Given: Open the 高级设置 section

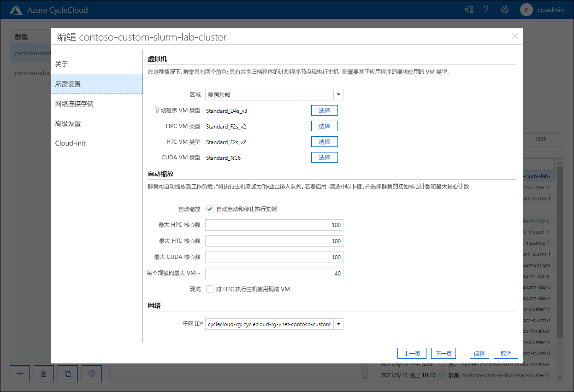Looking at the screenshot, I should [96, 123].
